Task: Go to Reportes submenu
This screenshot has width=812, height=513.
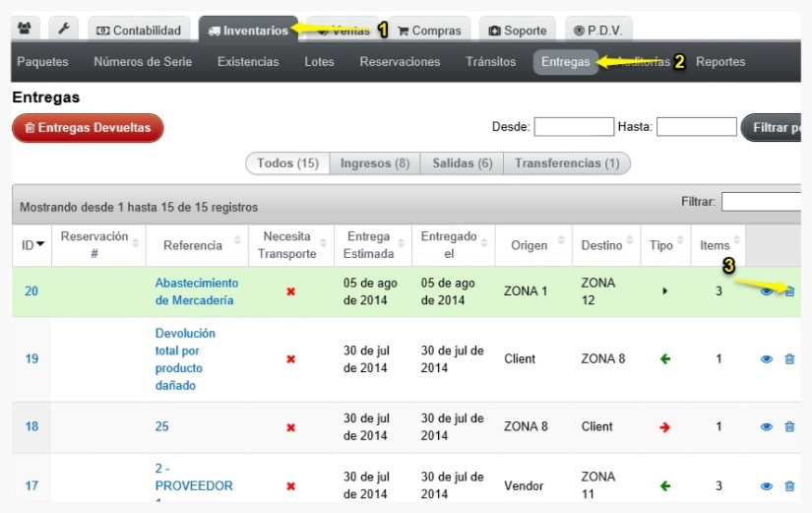Action: click(720, 62)
